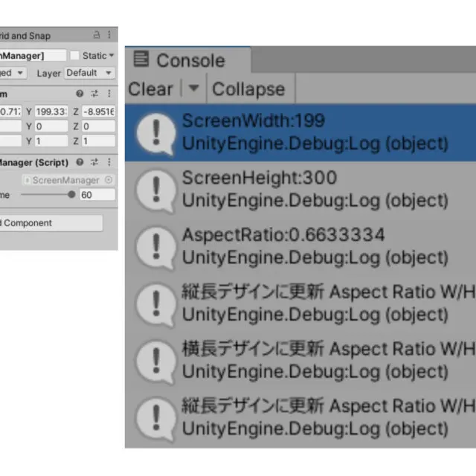Open the Transform component preset settings icon
The width and height of the screenshot is (476, 476).
pyautogui.click(x=94, y=94)
